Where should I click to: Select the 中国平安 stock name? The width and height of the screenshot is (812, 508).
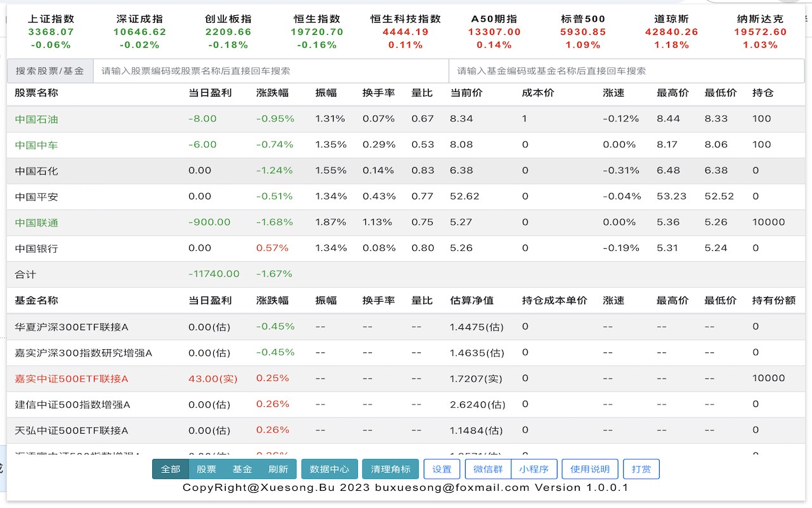[36, 197]
